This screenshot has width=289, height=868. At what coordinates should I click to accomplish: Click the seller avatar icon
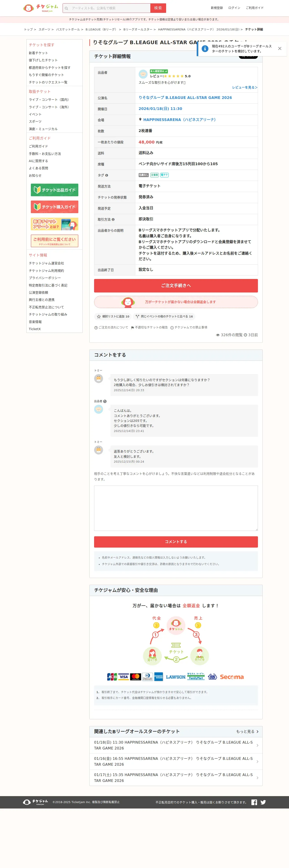[143, 74]
